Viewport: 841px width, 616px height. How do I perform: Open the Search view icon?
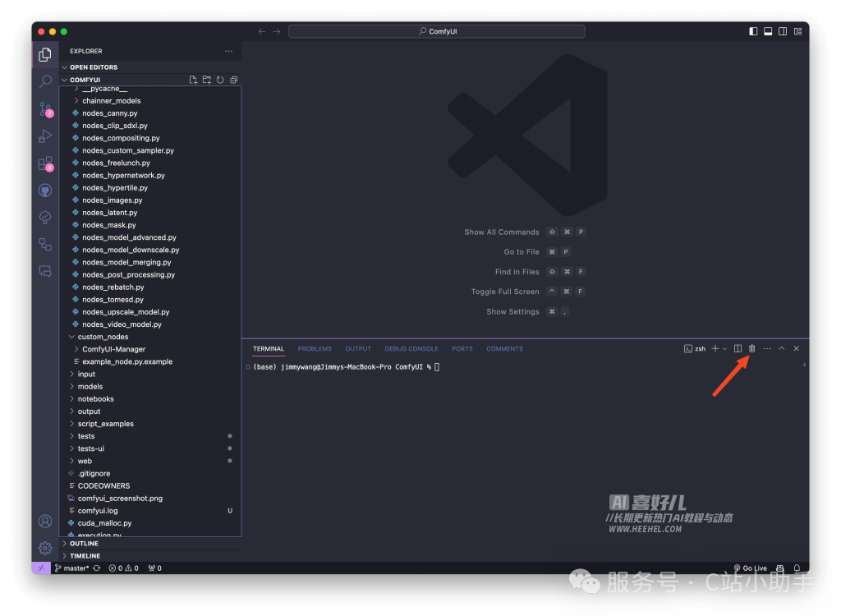coord(45,81)
